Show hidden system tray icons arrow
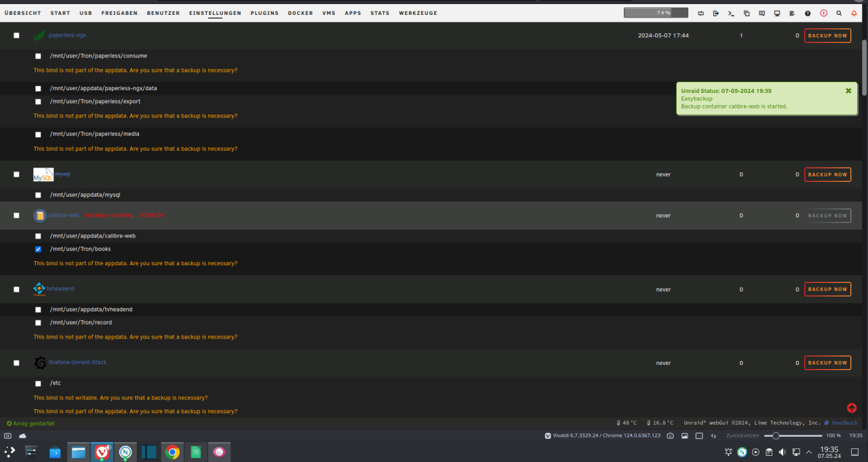This screenshot has width=868, height=462. point(809,452)
